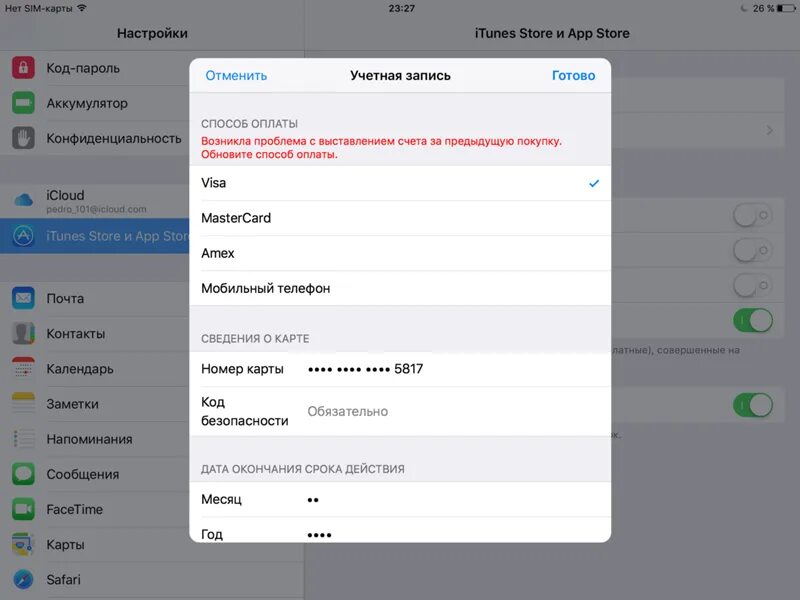This screenshot has height=600, width=800.
Task: Tap the security code Обязательно field
Action: (400, 411)
